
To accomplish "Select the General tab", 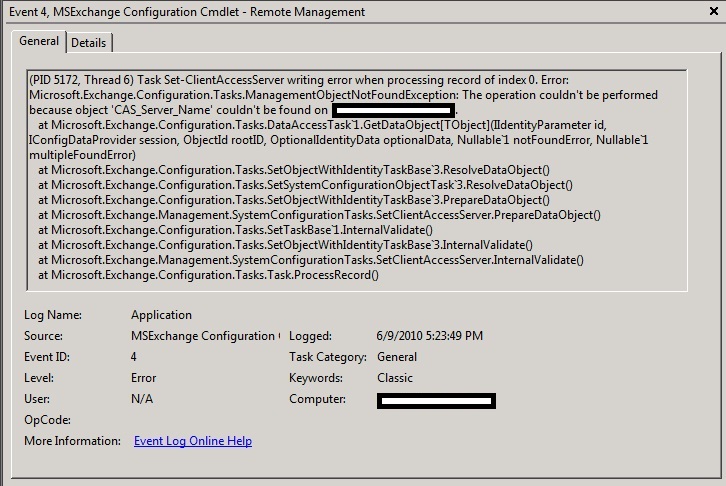I will pyautogui.click(x=39, y=41).
